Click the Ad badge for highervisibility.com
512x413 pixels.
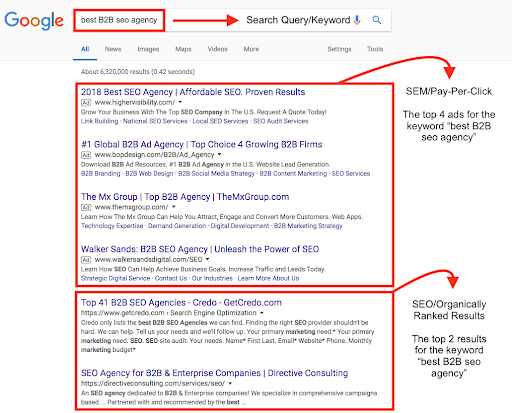[86, 102]
